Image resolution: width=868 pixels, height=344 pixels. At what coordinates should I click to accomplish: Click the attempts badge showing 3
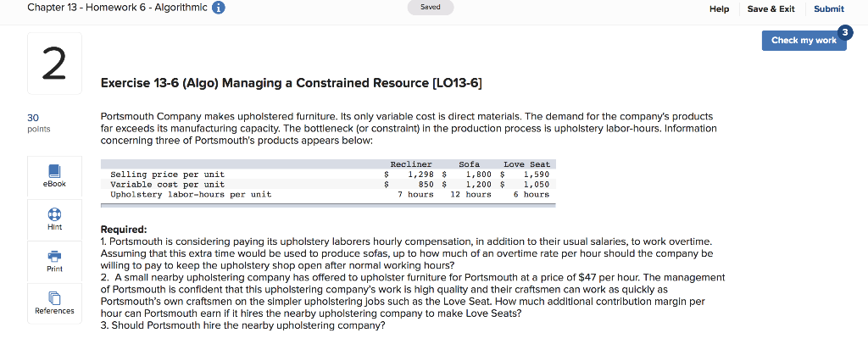(x=844, y=32)
